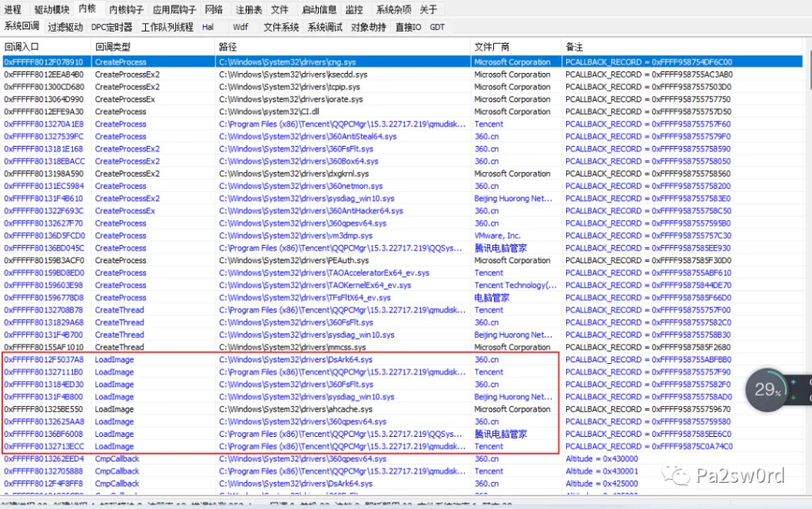Select the 系统回调 view

pyautogui.click(x=21, y=26)
